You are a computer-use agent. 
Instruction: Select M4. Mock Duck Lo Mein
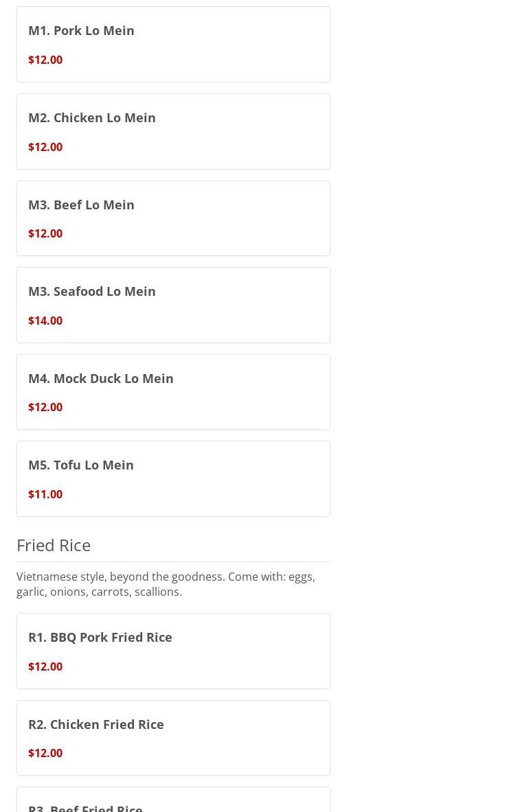(100, 378)
